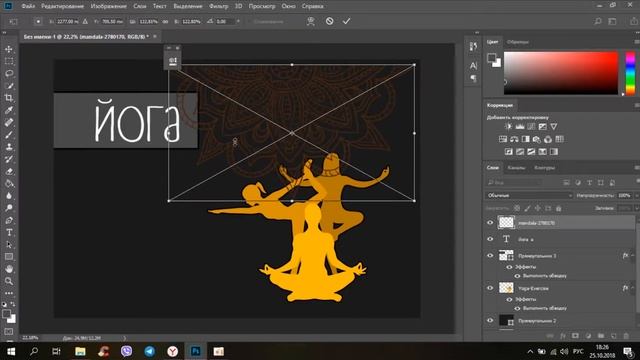The width and height of the screenshot is (640, 360).
Task: Select the Rectangle shape tool
Action: [x=9, y=257]
